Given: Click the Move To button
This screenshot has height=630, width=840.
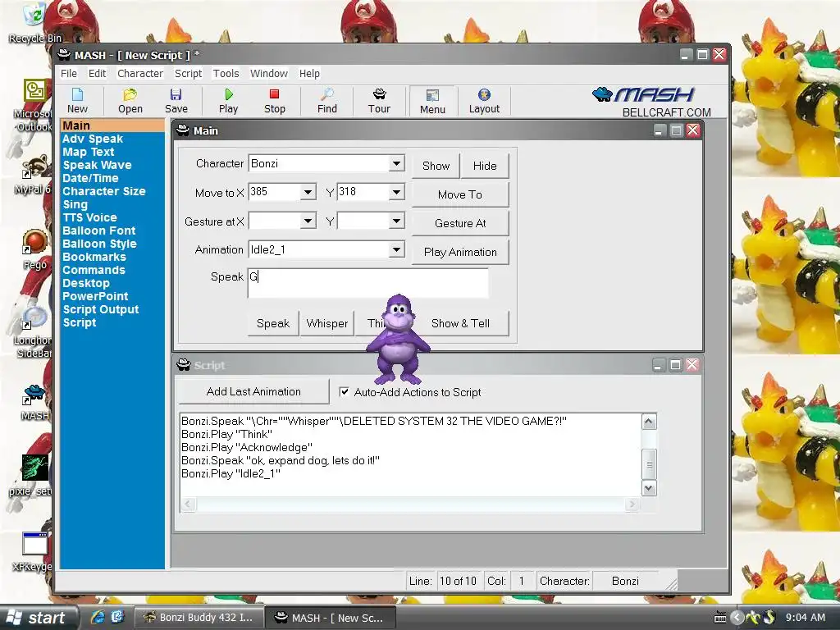Looking at the screenshot, I should click(460, 194).
